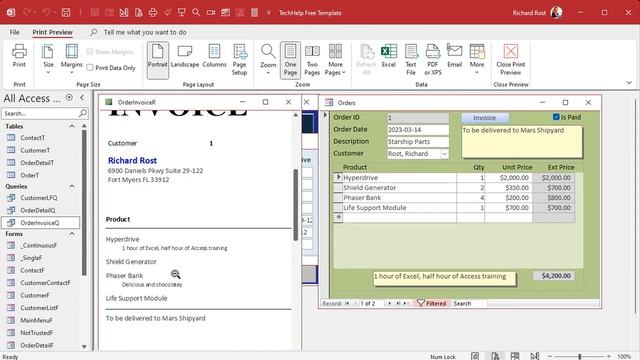Collapse the ribbon with the chevron
The width and height of the screenshot is (640, 360).
(x=629, y=82)
